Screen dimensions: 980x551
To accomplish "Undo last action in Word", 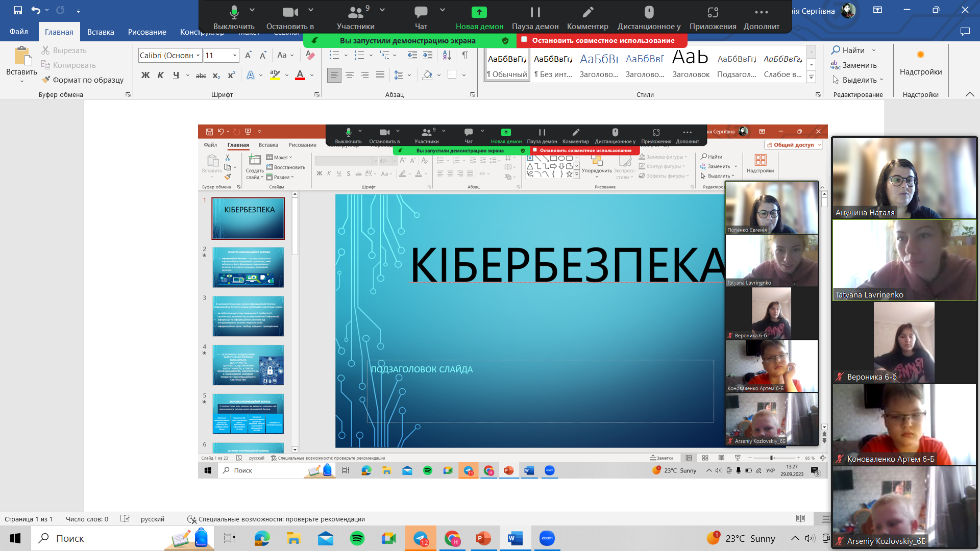I will point(36,10).
